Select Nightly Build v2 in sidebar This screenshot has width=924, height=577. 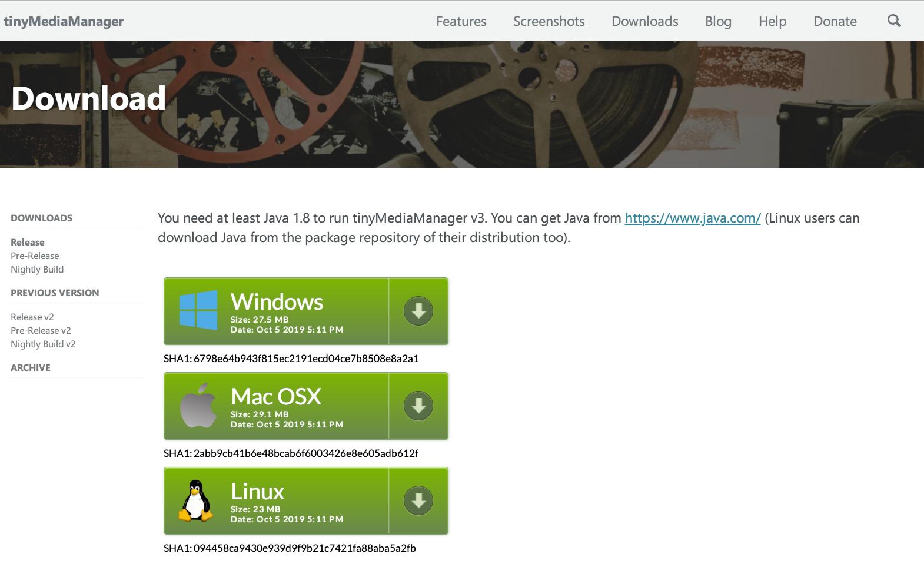pos(43,344)
